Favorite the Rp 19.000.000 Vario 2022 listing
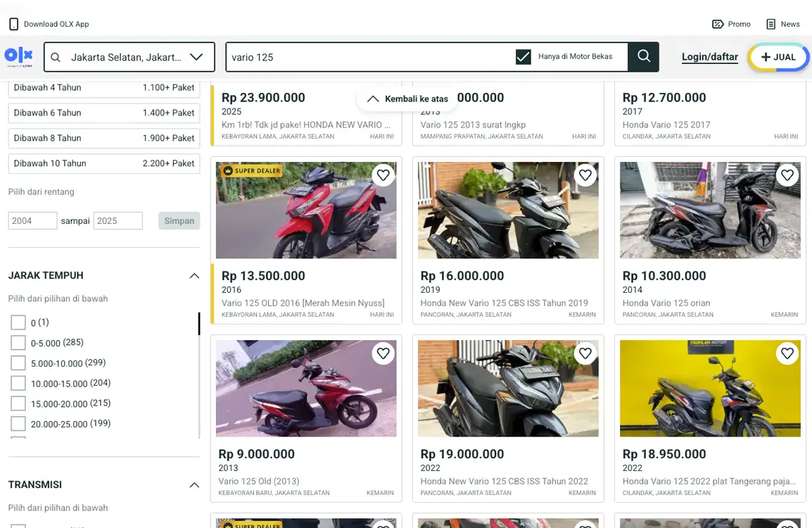The width and height of the screenshot is (812, 528). [x=585, y=353]
